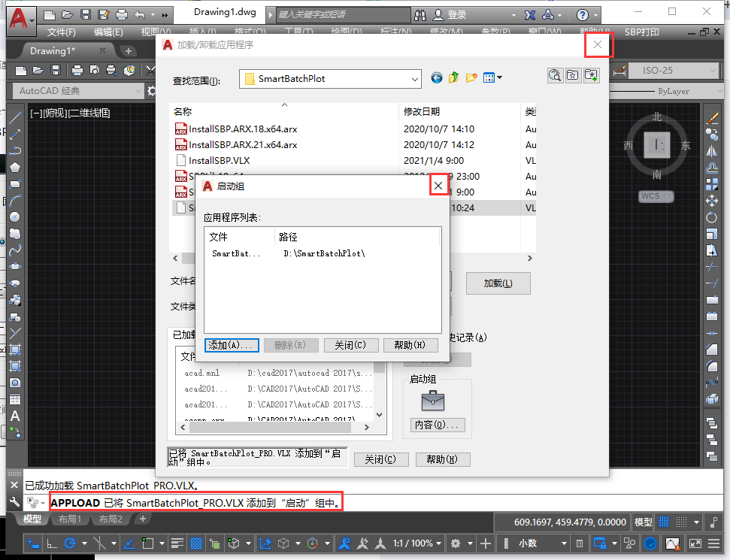Click 帮助(H) in the 启动组 dialog
This screenshot has width=730, height=560.
(410, 345)
